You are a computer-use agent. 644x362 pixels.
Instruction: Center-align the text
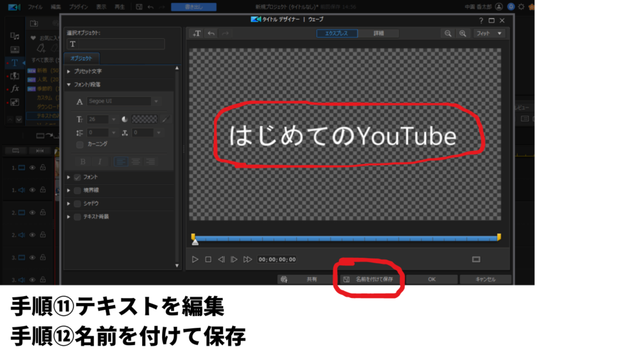(136, 162)
